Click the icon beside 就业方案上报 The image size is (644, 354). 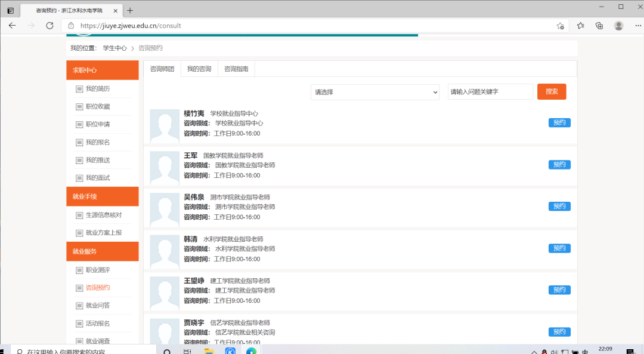[79, 233]
